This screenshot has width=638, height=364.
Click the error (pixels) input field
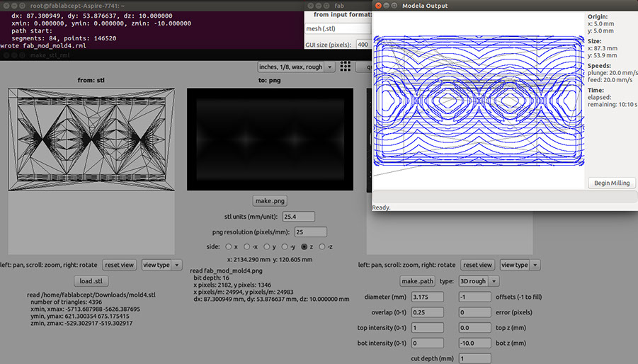474,312
